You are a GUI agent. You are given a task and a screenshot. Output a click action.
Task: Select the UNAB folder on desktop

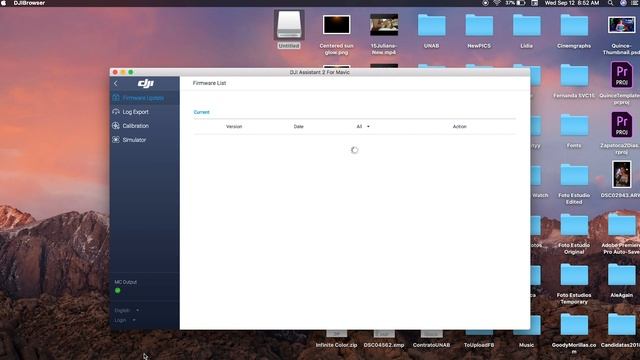pos(431,26)
